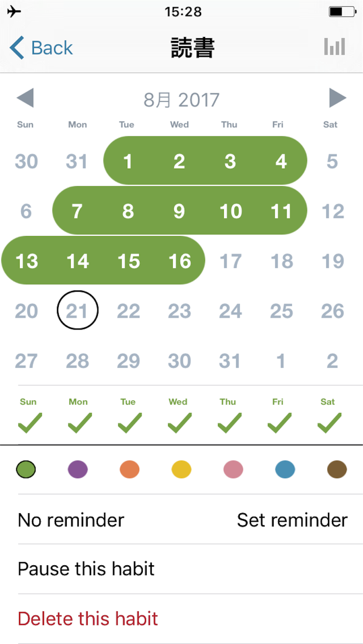Image resolution: width=363 pixels, height=644 pixels.
Task: Open the statistics bar chart icon
Action: pos(335,47)
